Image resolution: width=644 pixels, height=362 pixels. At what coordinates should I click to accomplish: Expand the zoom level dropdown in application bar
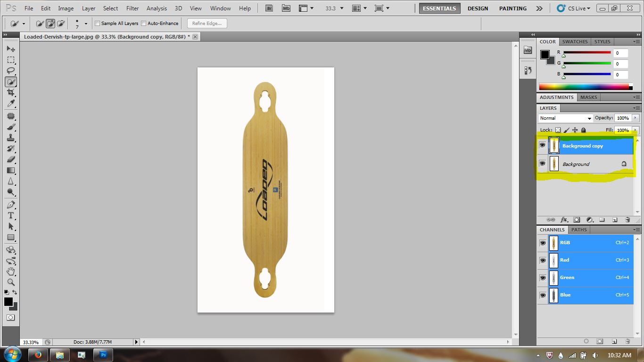(342, 8)
